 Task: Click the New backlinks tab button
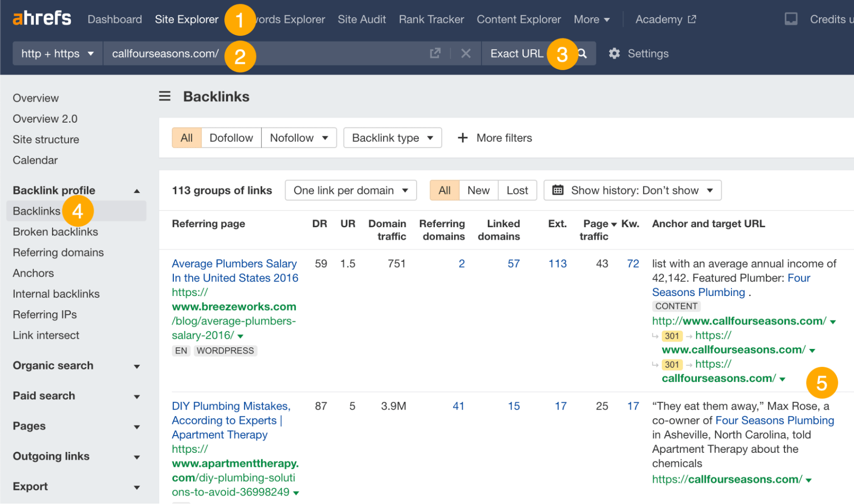479,191
